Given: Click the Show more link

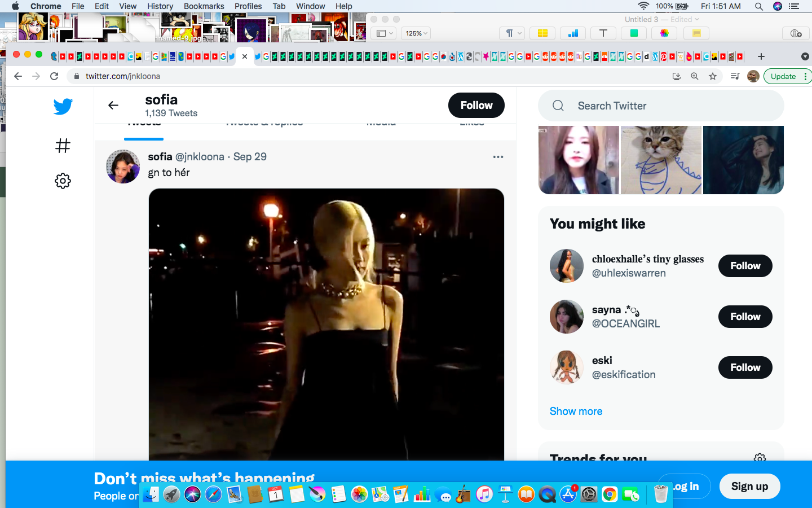Looking at the screenshot, I should (576, 411).
